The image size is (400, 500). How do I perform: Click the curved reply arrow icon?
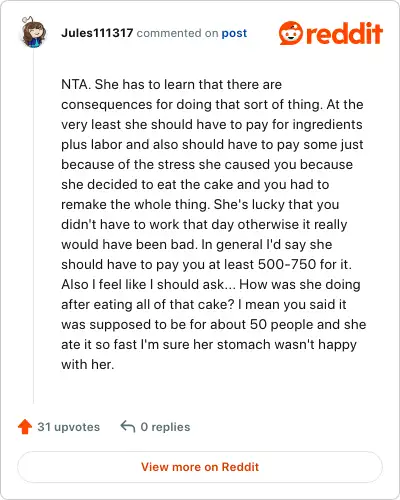[x=128, y=426]
